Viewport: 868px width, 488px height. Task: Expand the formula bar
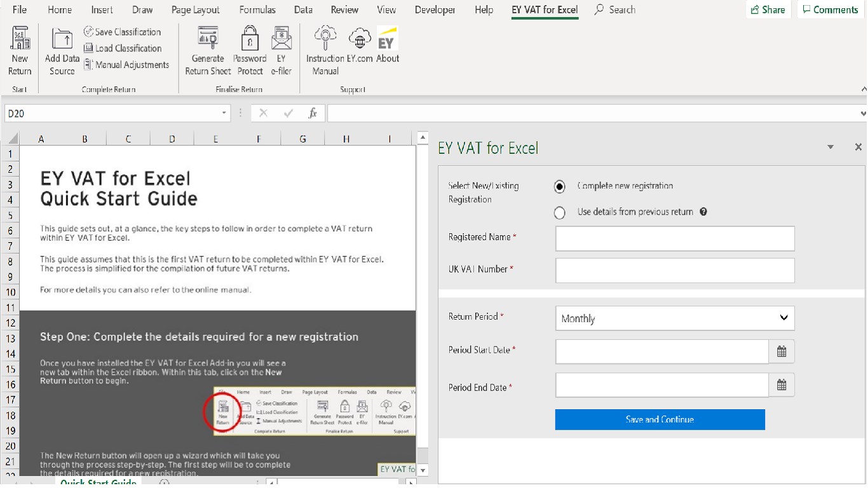pos(862,114)
